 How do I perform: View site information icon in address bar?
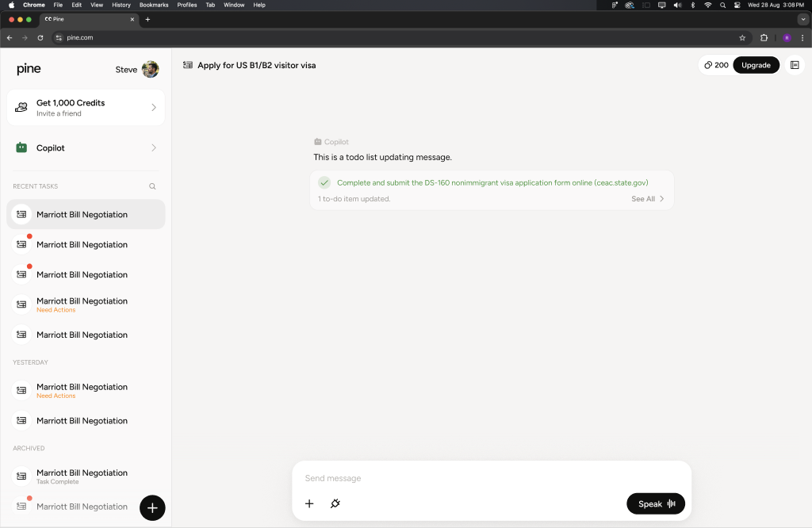point(59,38)
